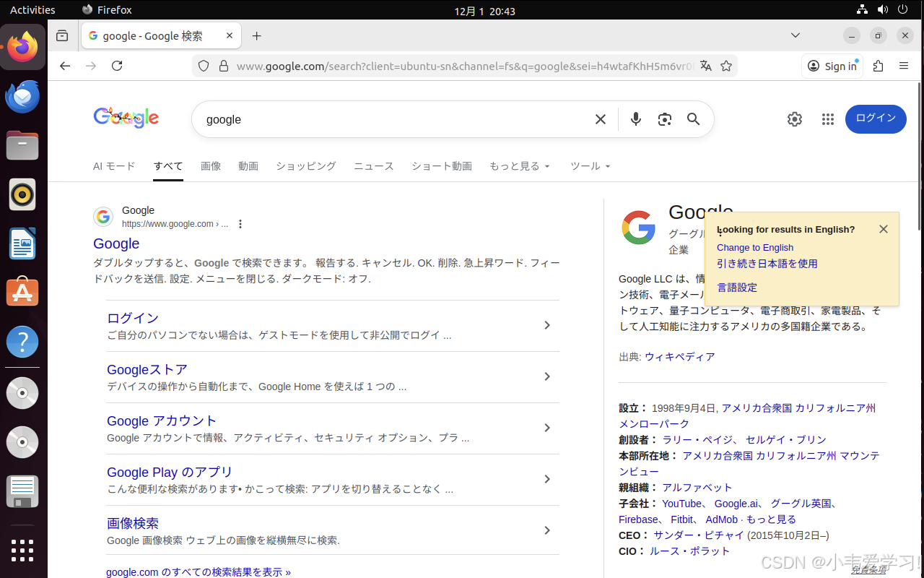Open Files manager from the dock
Viewport: 924px width, 578px height.
[x=22, y=145]
